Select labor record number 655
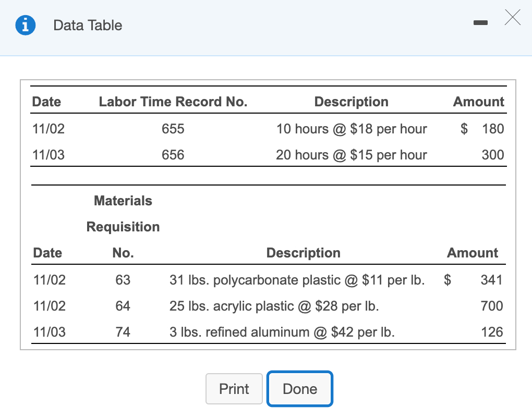Viewport: 532px width, 419px height. 173,129
